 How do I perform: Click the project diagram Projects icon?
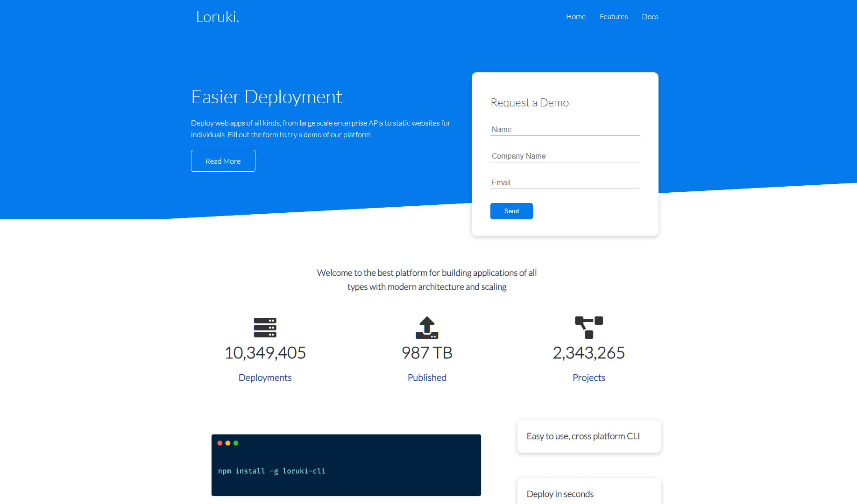pos(589,328)
